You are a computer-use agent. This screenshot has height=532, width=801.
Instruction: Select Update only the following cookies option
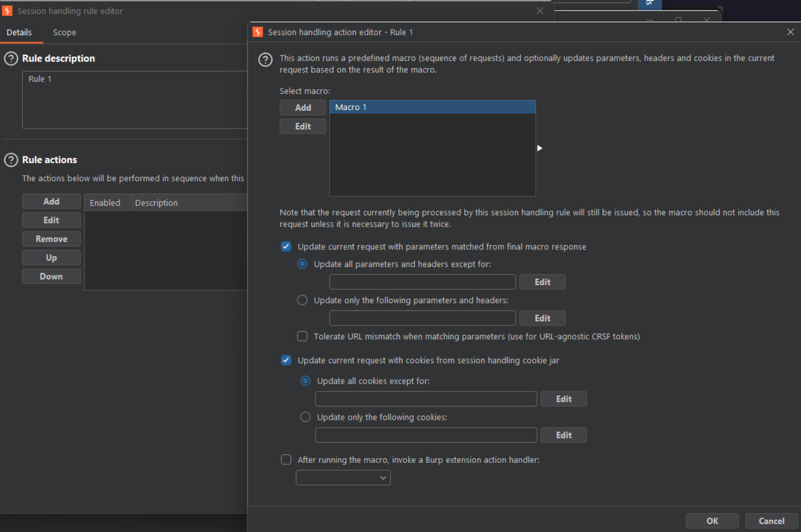(305, 417)
